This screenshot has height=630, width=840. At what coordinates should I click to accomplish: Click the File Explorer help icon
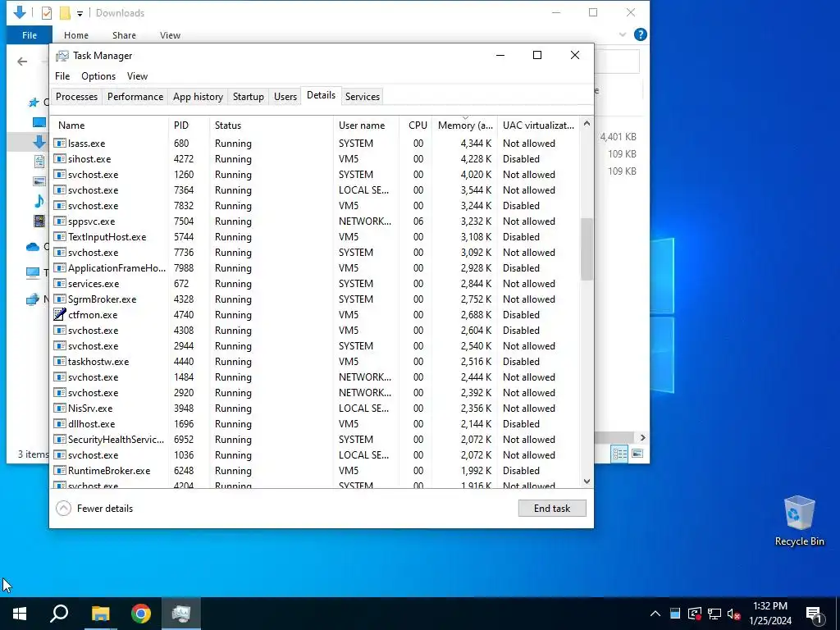tap(640, 34)
